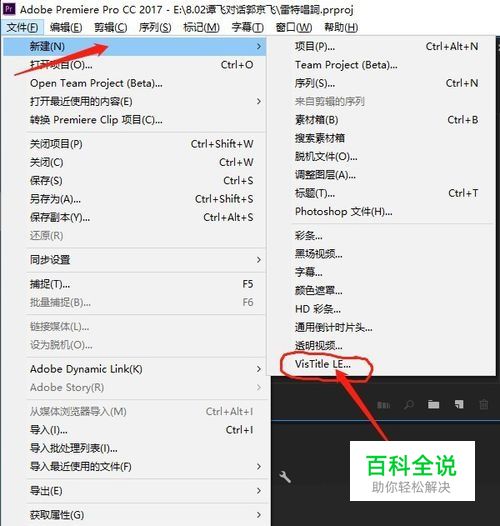Viewport: 500px width, 526px height.
Task: Choose 捕捉(T)... entry
Action: tap(134, 284)
